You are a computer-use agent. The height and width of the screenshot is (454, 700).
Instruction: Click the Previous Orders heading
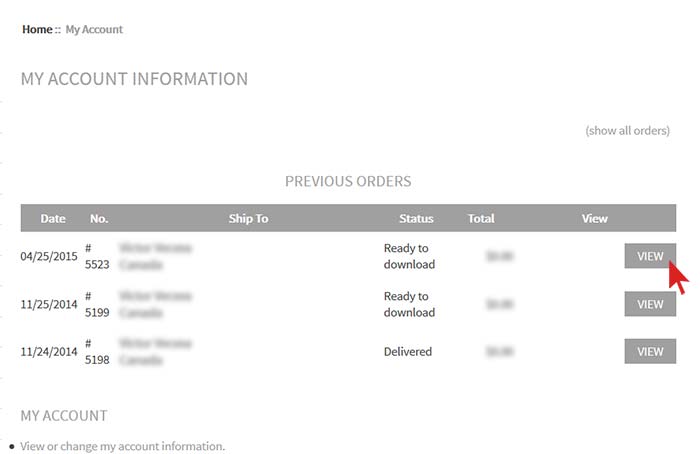coord(348,181)
